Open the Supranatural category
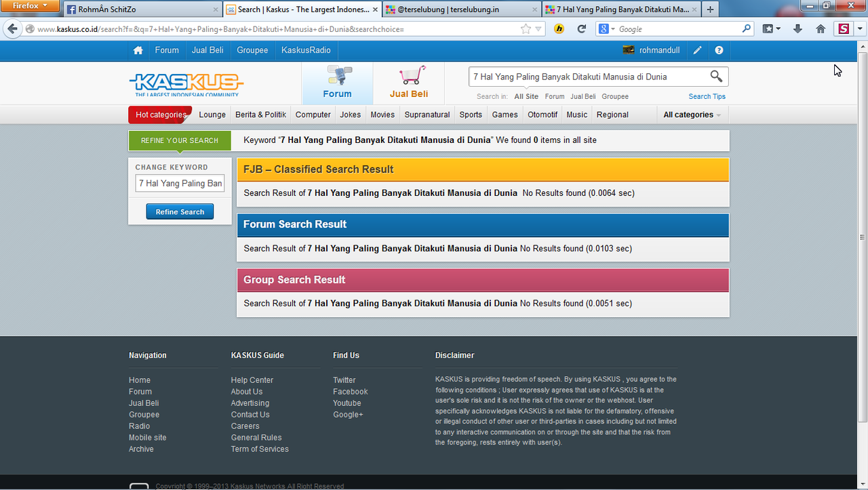 (x=427, y=115)
